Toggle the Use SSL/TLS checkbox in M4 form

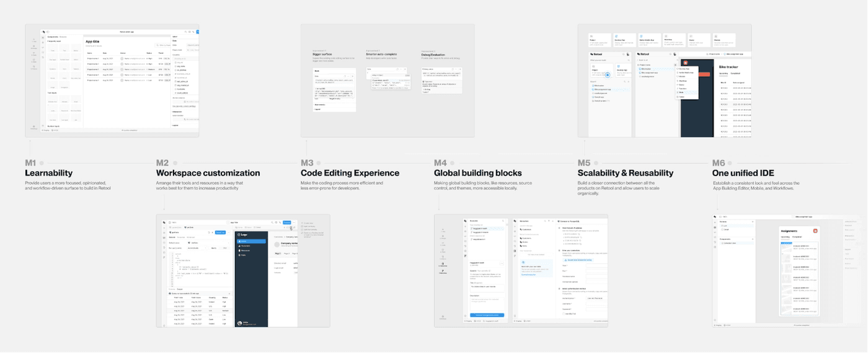click(x=564, y=313)
